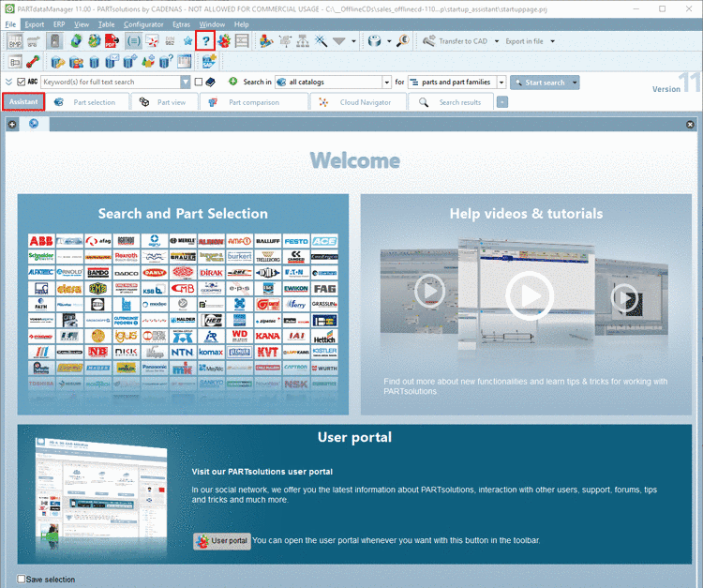Click the SAP toolbar icon
703x588 pixels.
coord(209,62)
